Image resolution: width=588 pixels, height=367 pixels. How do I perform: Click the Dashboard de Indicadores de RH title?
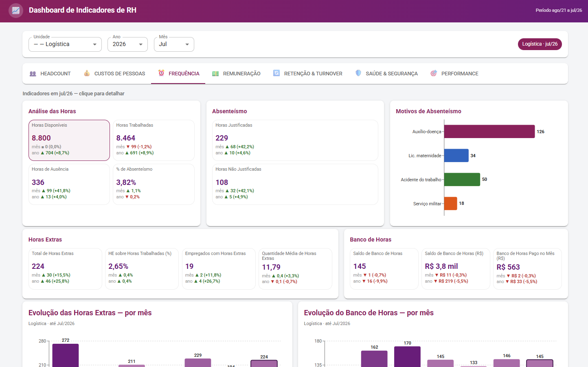click(83, 10)
